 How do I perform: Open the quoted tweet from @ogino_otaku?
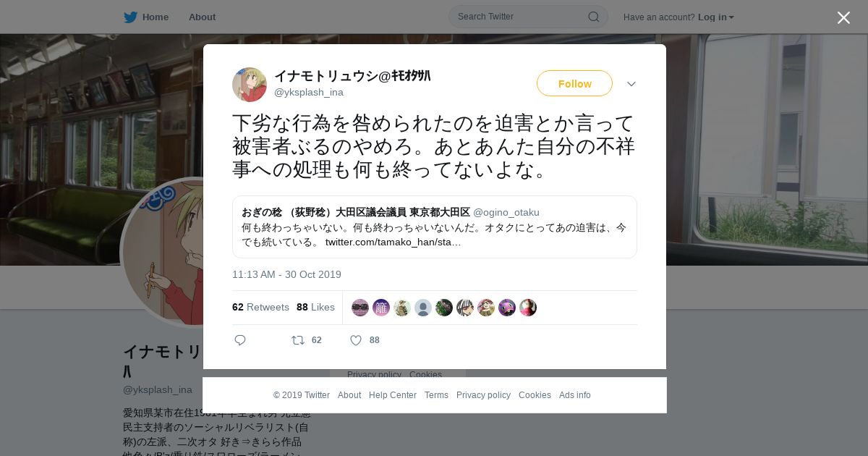435,227
